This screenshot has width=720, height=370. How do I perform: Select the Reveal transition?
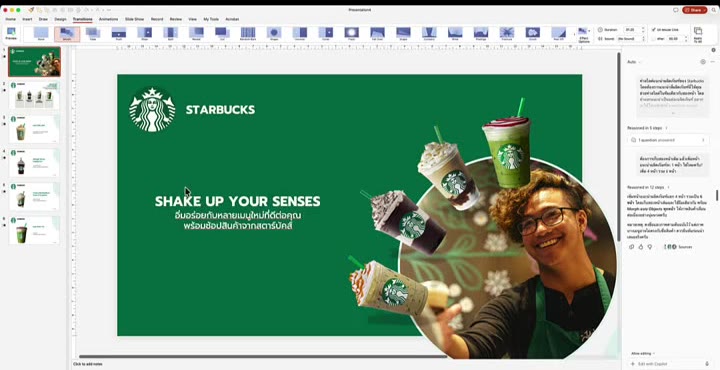196,34
